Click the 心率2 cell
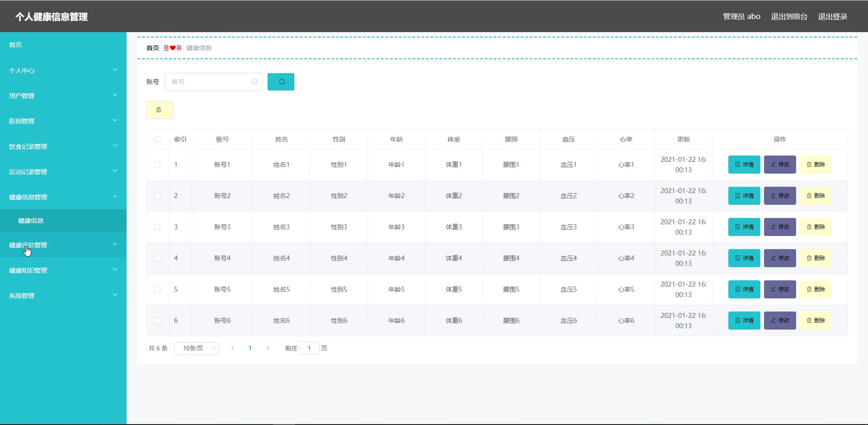 626,196
